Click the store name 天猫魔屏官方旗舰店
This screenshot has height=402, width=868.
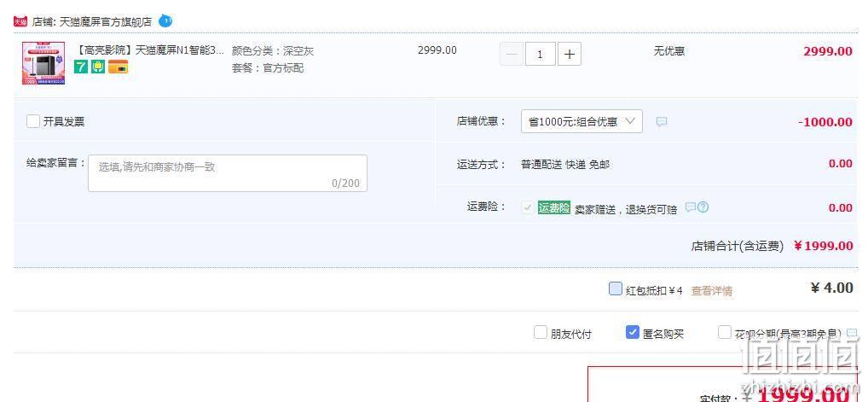[105, 22]
